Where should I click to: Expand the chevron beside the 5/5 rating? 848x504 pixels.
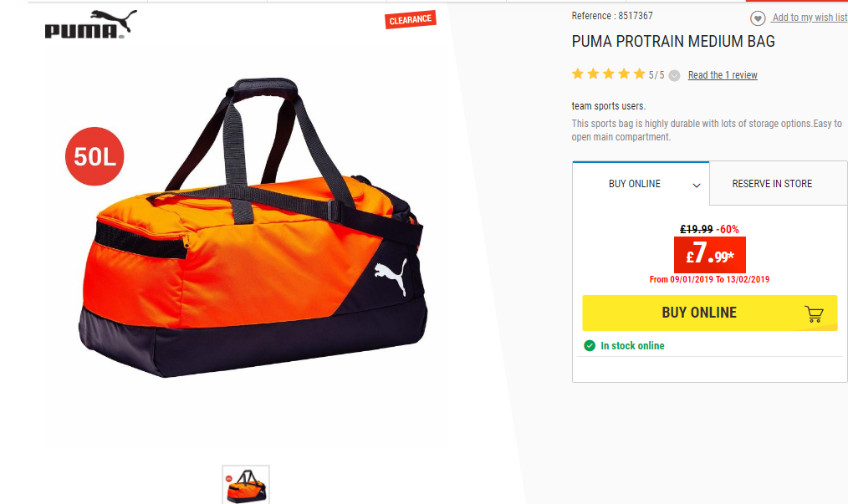[674, 76]
